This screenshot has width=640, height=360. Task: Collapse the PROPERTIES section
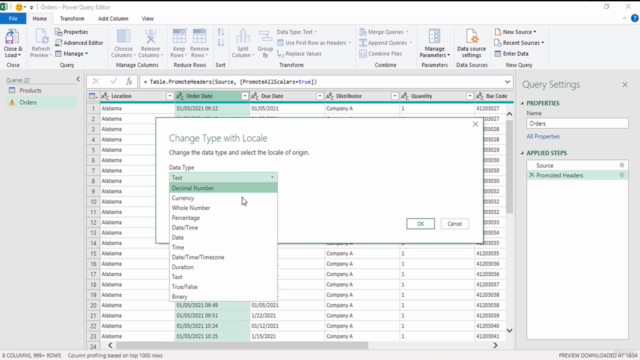522,103
